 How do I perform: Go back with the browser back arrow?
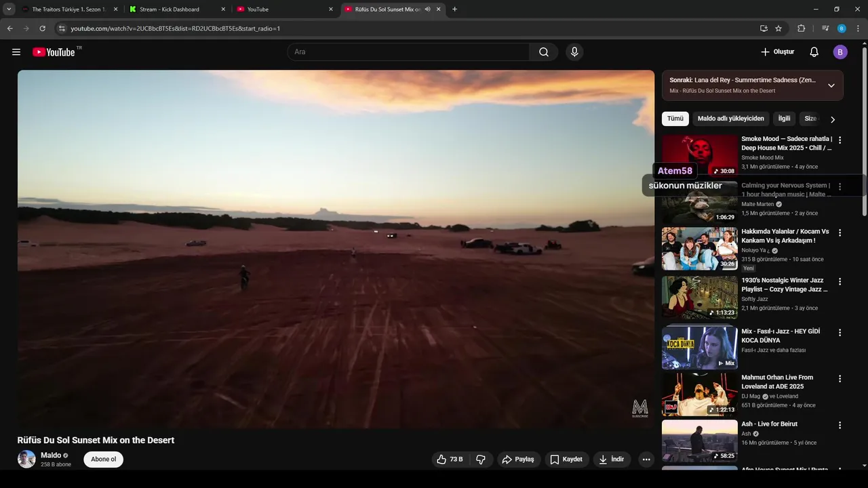coord(9,28)
